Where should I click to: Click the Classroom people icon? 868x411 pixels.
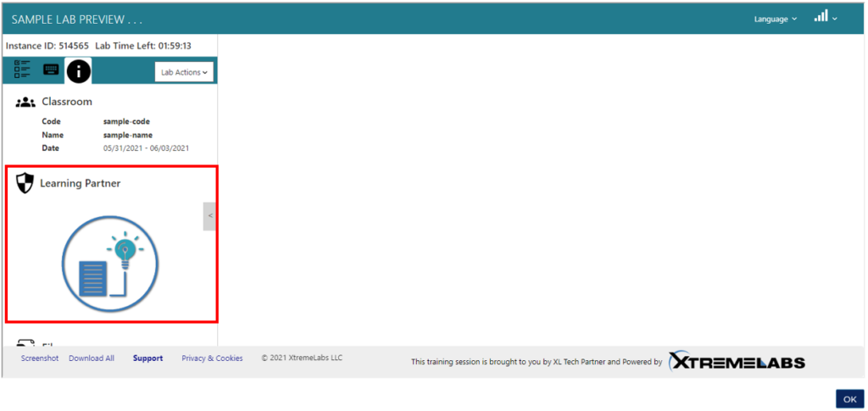[25, 102]
